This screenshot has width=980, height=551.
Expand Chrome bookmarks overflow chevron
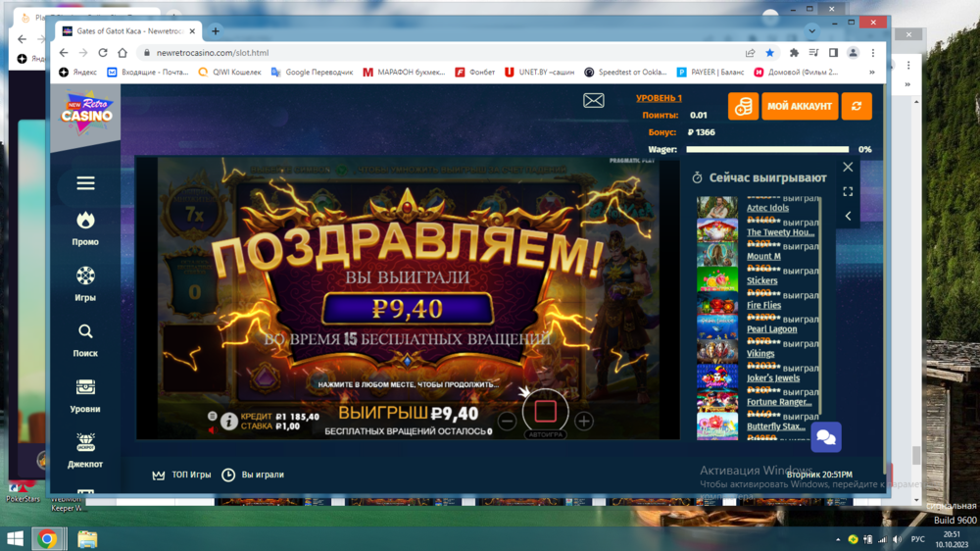[x=871, y=72]
